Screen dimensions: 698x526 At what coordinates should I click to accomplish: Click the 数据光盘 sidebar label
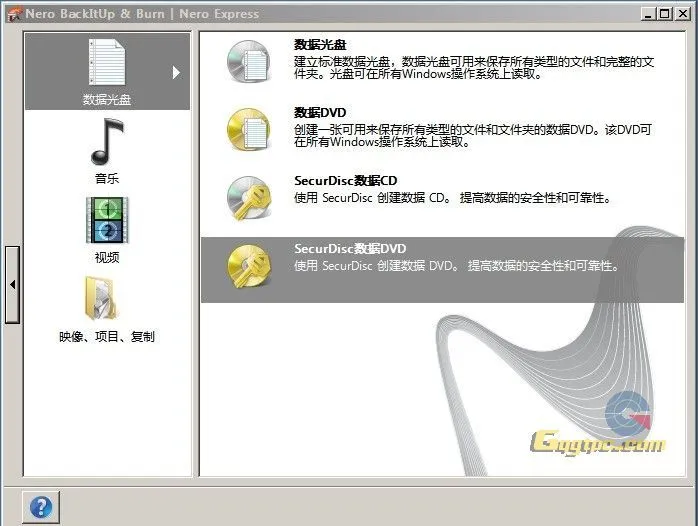tap(107, 99)
